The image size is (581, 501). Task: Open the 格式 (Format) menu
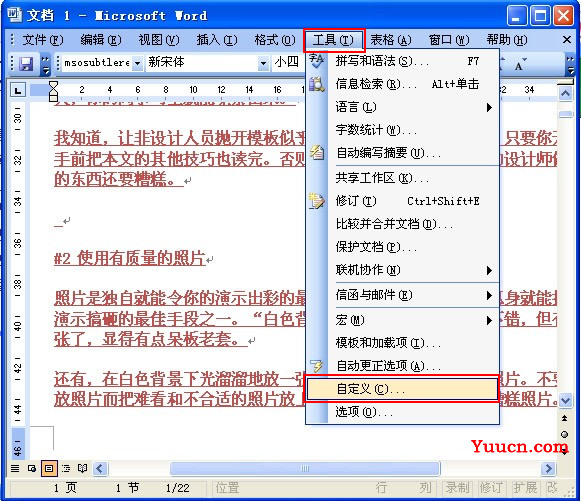[x=275, y=40]
